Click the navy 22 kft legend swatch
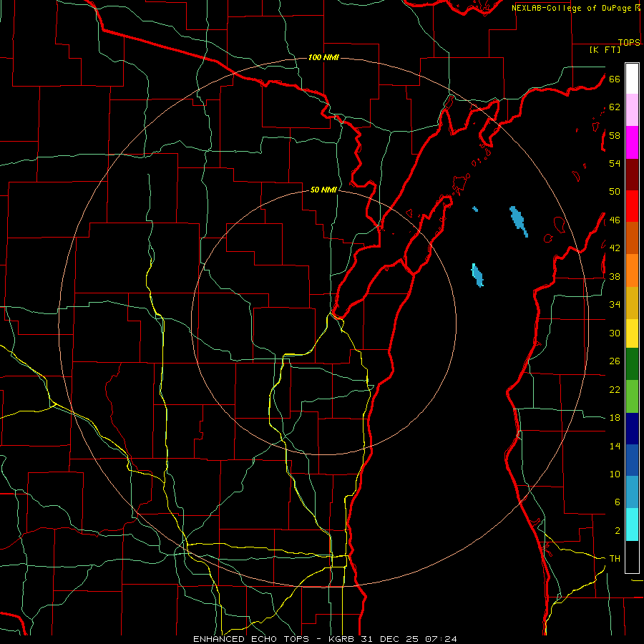This screenshot has width=644, height=644. coord(632,429)
